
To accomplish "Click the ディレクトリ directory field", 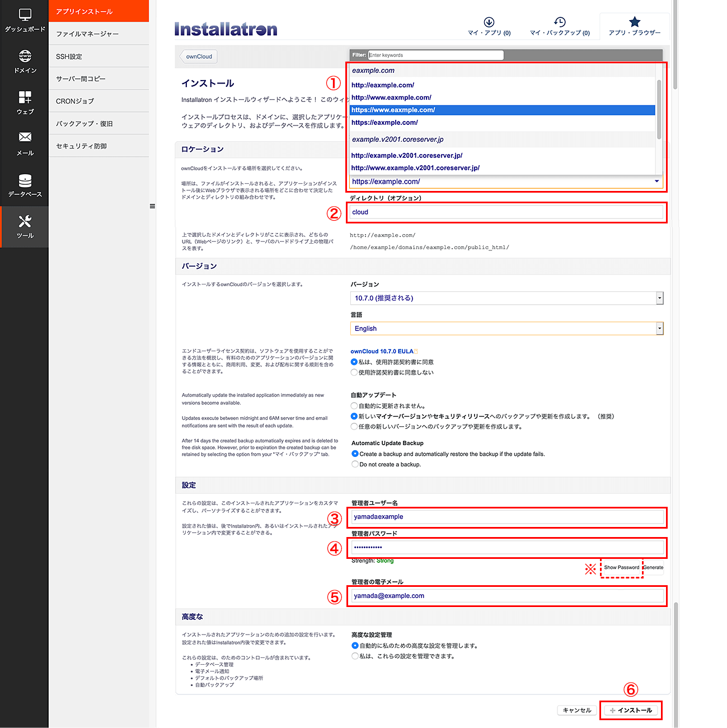I will click(x=506, y=212).
